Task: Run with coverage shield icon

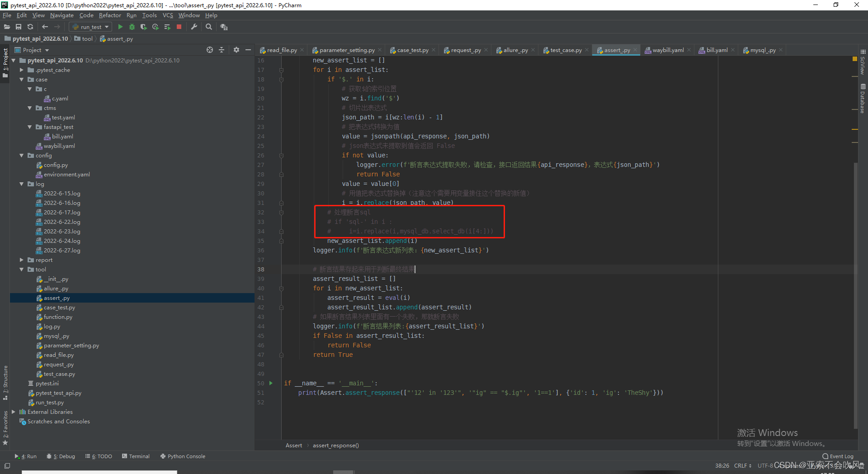Action: click(x=144, y=27)
